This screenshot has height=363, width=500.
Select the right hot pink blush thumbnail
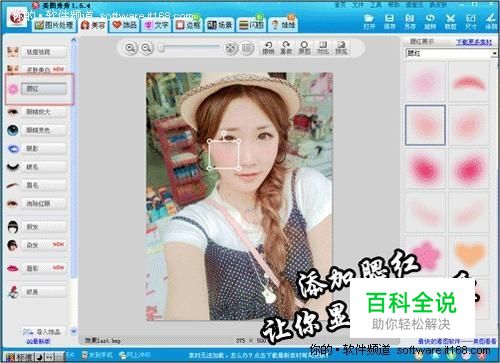tap(469, 168)
